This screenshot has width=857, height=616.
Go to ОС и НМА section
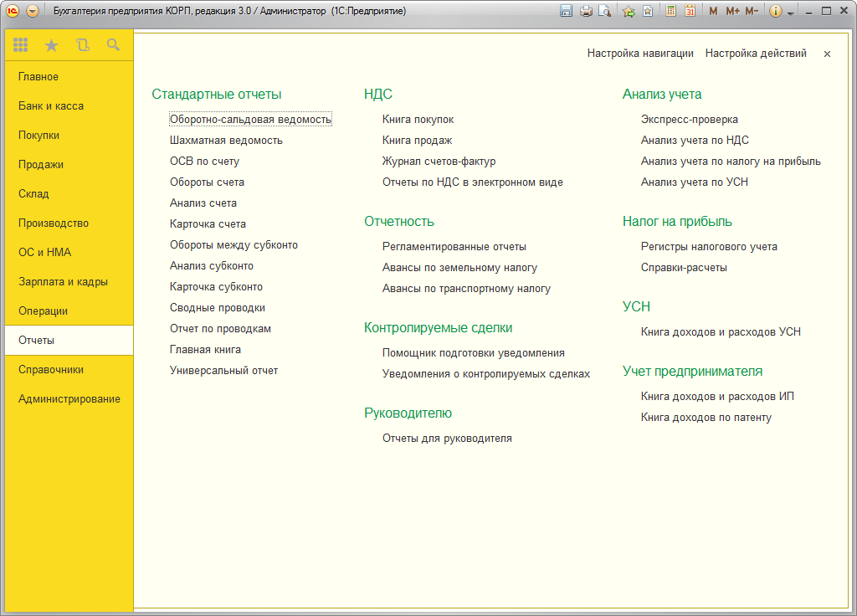(69, 252)
